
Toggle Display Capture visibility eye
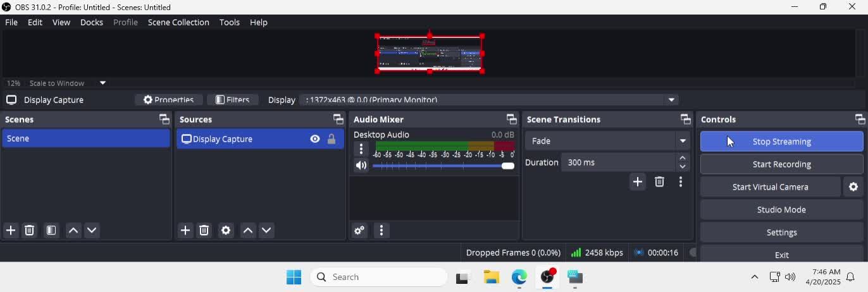pos(315,139)
